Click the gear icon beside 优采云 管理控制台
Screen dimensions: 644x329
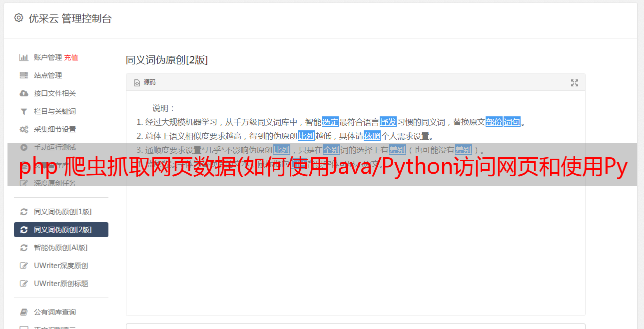click(x=18, y=18)
